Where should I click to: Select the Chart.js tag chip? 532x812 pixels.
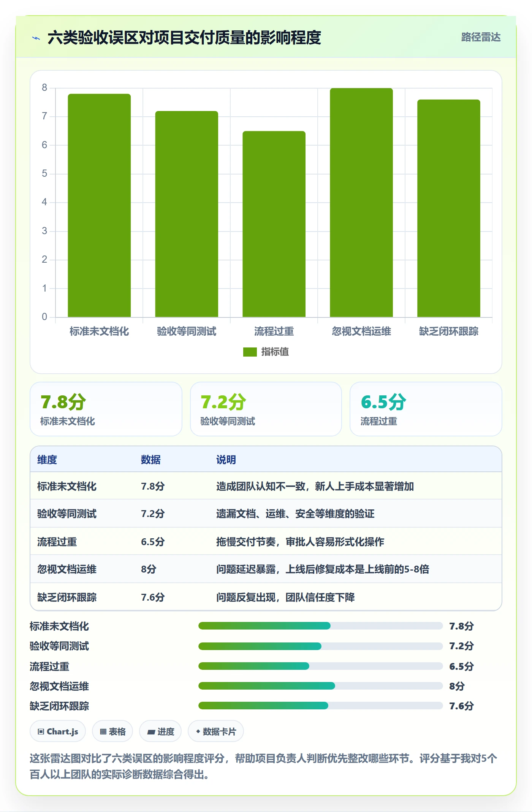58,731
